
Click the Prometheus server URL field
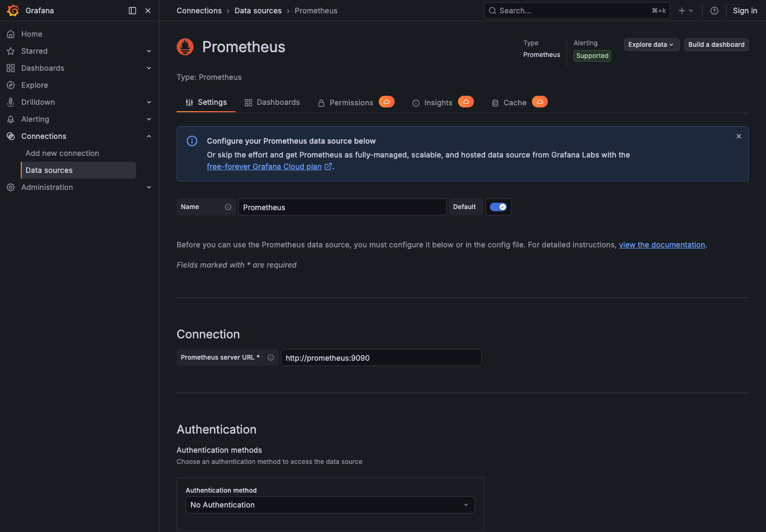coord(381,358)
